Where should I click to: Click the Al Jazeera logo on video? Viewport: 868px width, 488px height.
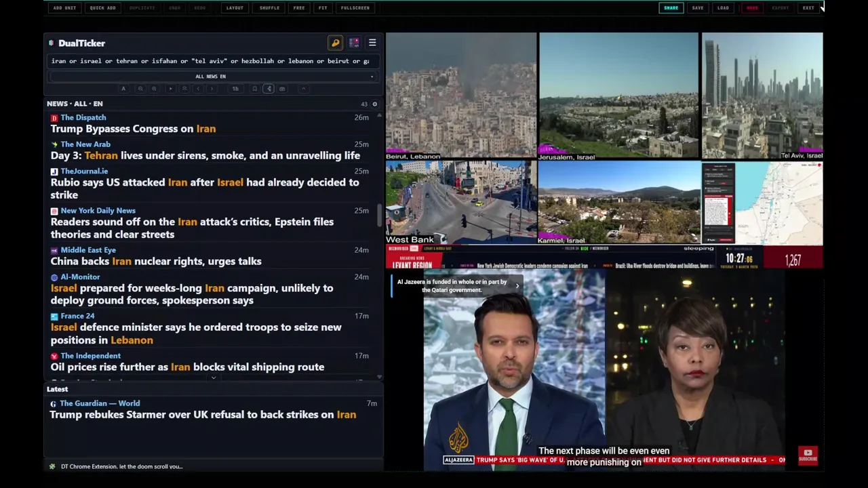[458, 439]
